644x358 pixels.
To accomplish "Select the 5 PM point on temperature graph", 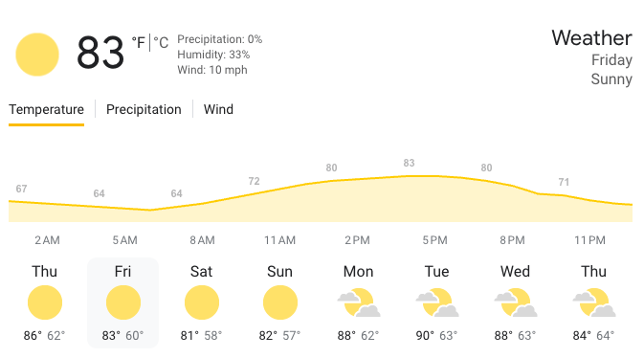I will pyautogui.click(x=434, y=176).
